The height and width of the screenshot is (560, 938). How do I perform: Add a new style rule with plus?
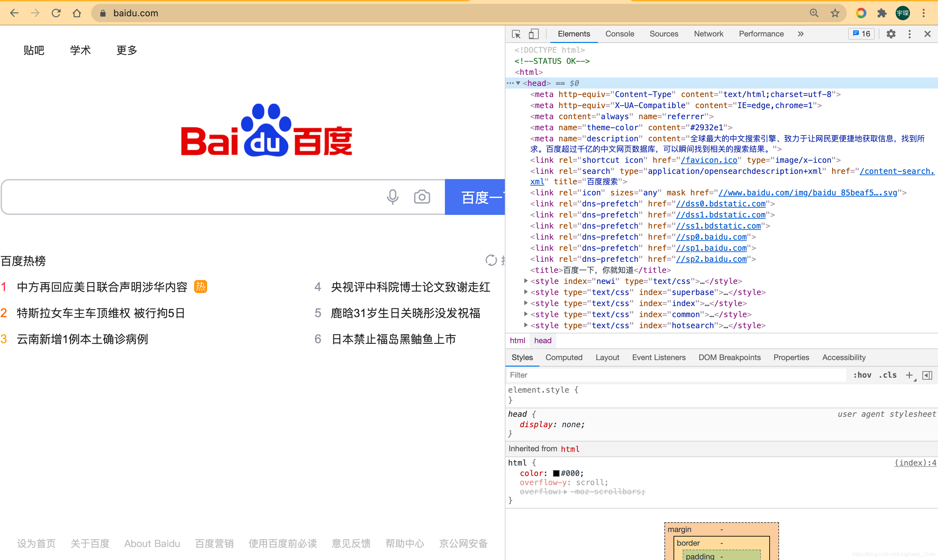pos(909,375)
